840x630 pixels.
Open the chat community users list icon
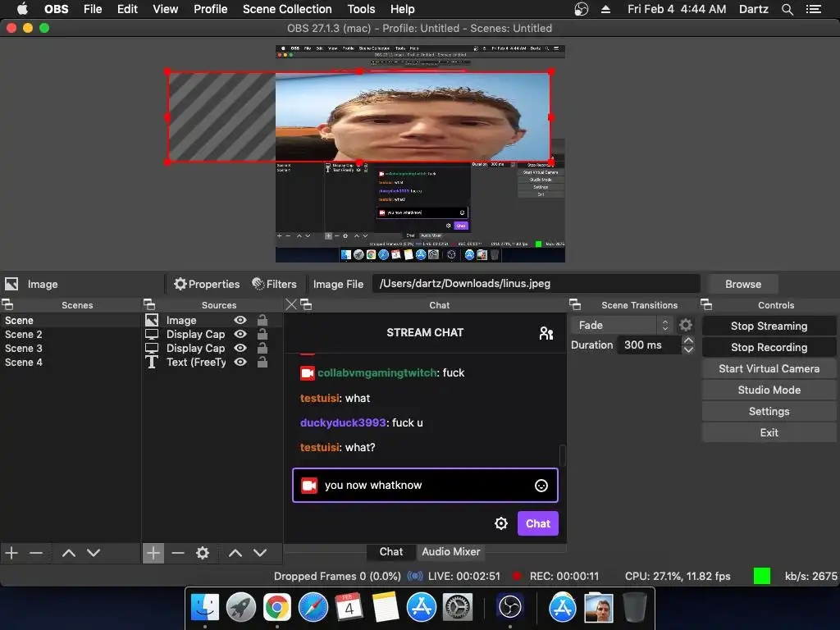pos(546,333)
